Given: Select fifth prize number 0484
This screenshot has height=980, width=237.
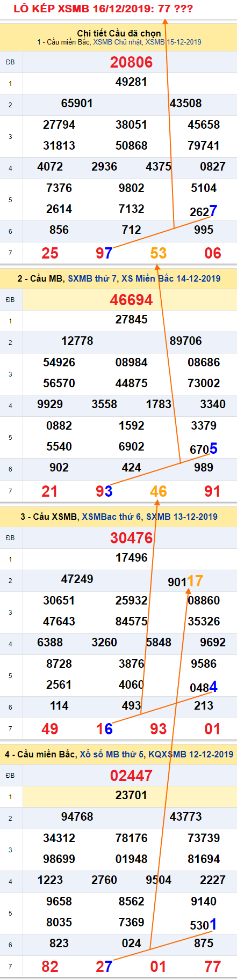Looking at the screenshot, I should tap(204, 687).
